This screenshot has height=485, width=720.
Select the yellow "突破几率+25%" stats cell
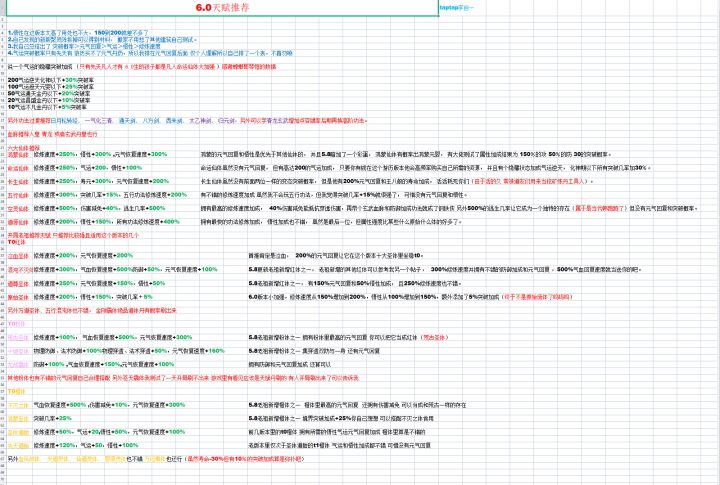(x=52, y=418)
